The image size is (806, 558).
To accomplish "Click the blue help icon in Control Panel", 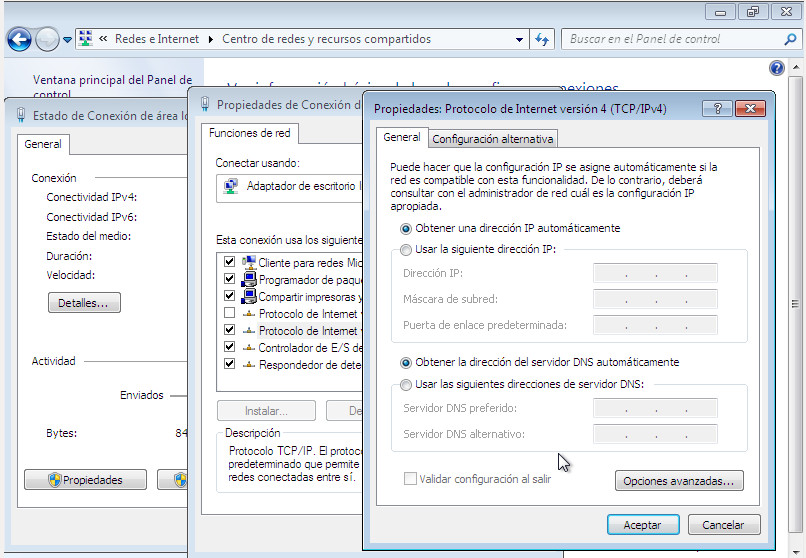I will click(777, 68).
